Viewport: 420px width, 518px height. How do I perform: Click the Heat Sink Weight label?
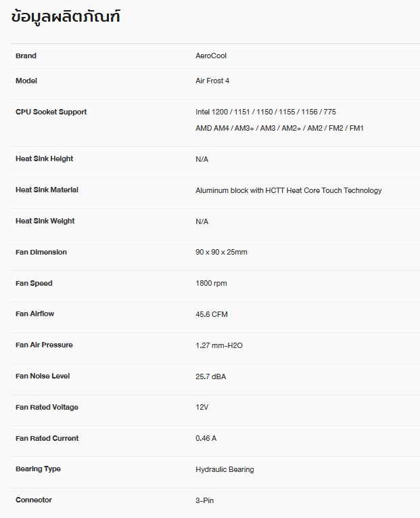[45, 221]
